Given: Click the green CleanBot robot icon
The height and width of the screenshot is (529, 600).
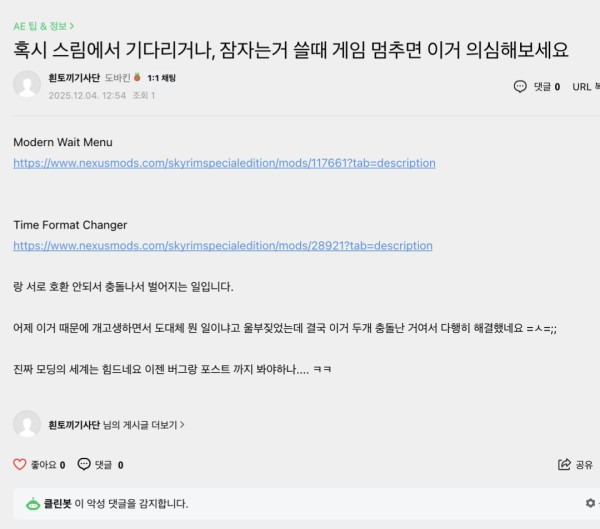Looking at the screenshot, I should coord(33,504).
